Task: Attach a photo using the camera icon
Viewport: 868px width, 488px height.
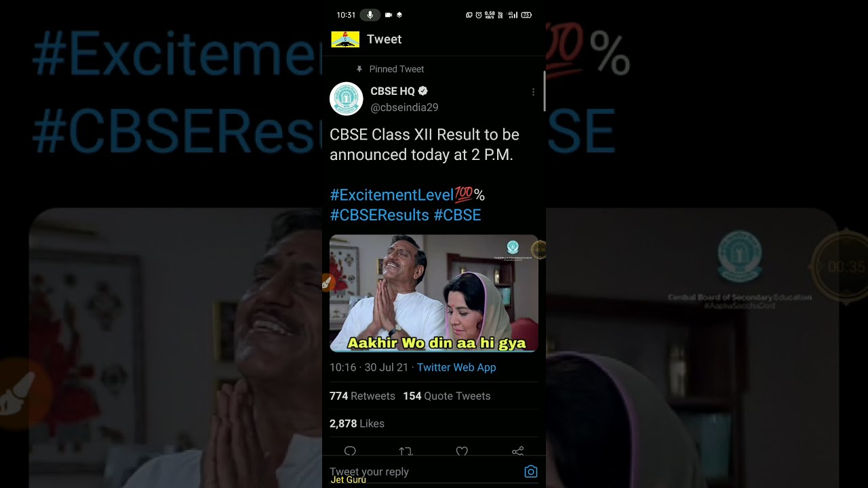Action: click(531, 472)
